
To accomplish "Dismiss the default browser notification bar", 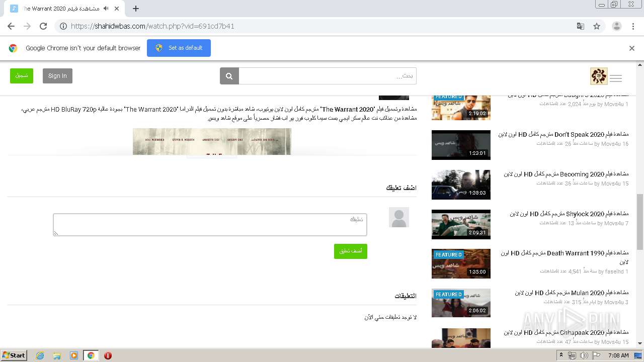I will click(x=632, y=48).
